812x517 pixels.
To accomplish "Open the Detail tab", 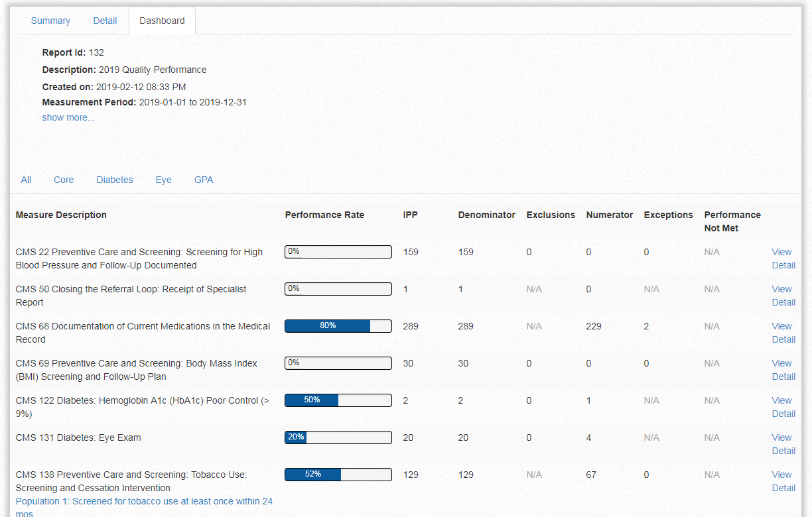I will 105,21.
